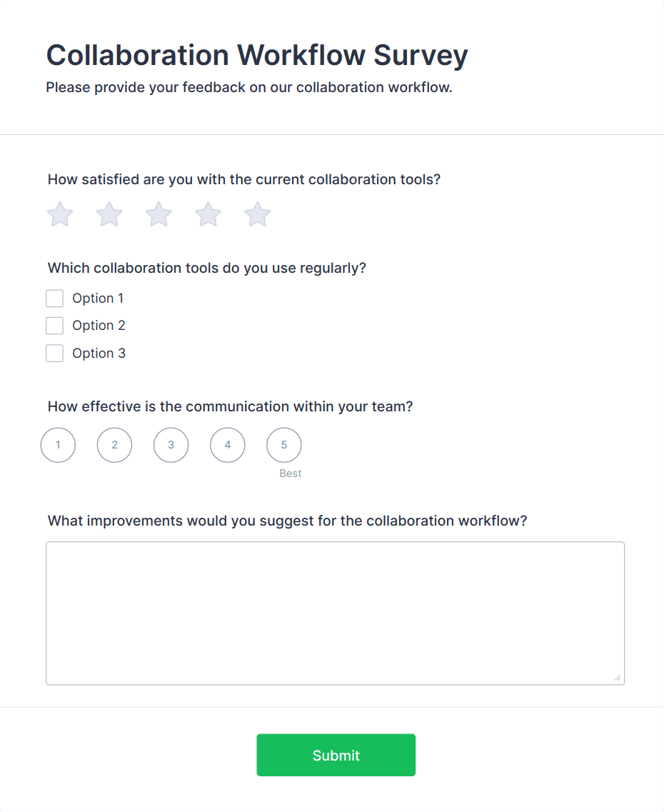Check the Option 1 checkbox
664x812 pixels.
click(54, 298)
